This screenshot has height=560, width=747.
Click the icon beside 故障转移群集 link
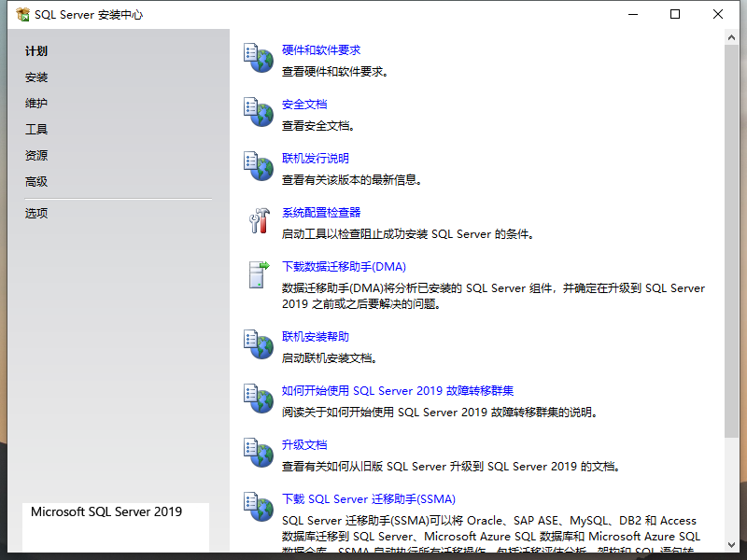point(259,399)
